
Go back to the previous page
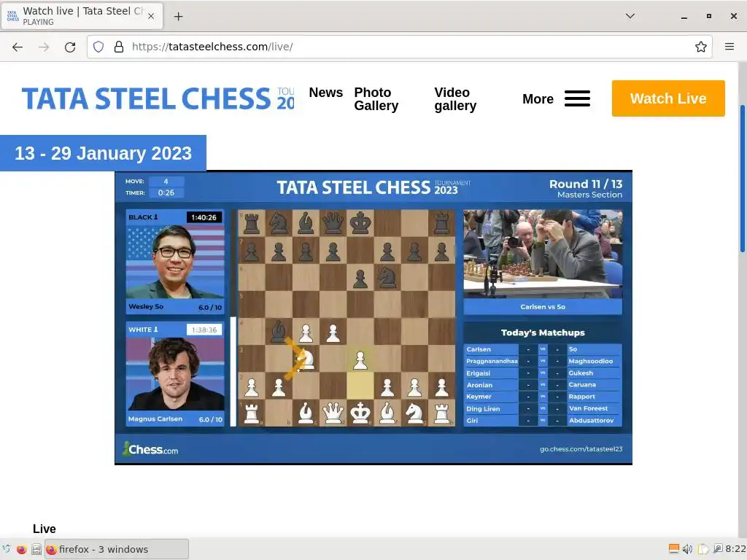[18, 47]
